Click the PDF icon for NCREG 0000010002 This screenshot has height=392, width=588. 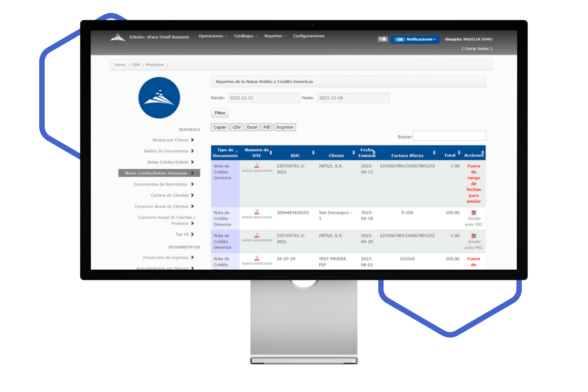pyautogui.click(x=257, y=235)
